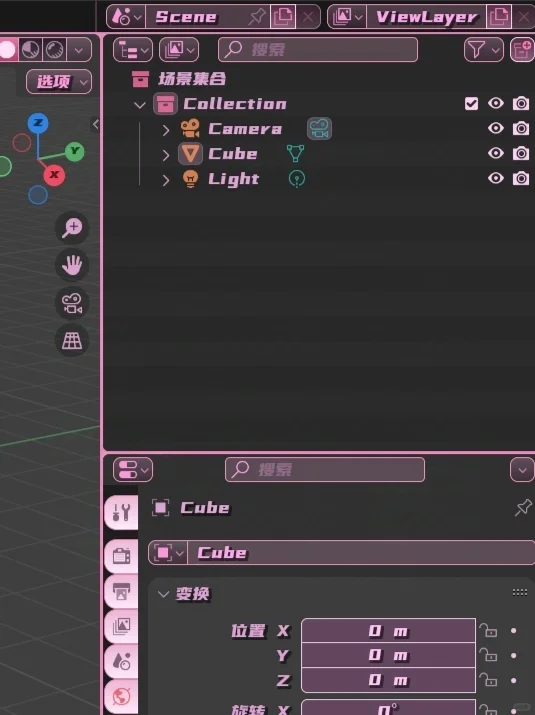Uncheck the Collection exclude checkbox

(x=471, y=104)
